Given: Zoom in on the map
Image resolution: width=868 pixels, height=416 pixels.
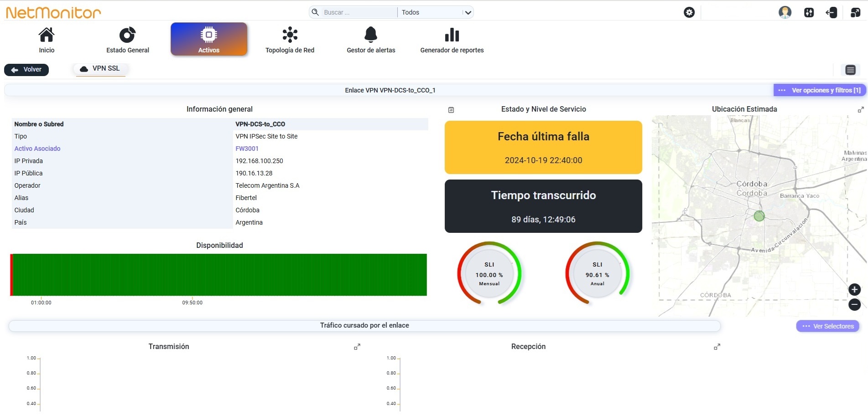Looking at the screenshot, I should click(854, 289).
